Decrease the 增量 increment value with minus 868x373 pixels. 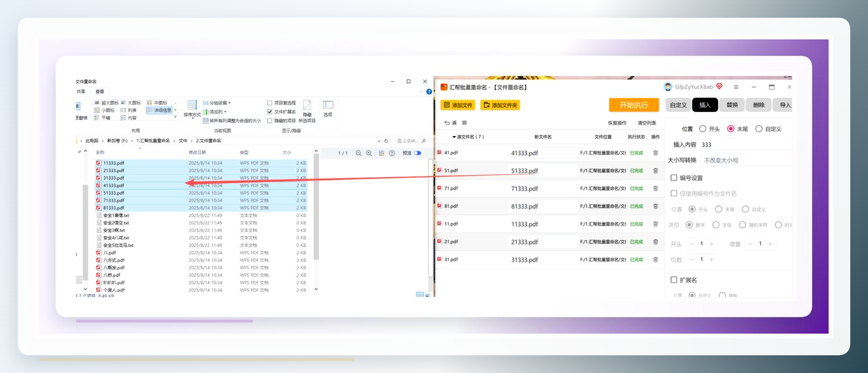(x=750, y=244)
